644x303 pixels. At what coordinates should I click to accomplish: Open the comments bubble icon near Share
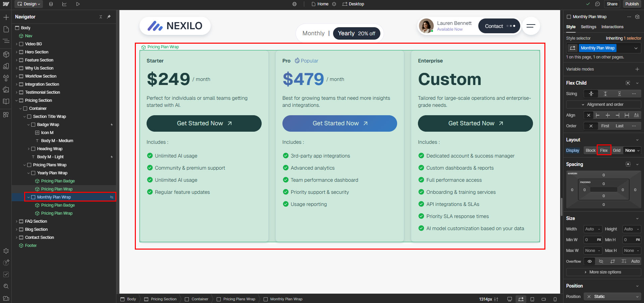click(597, 4)
